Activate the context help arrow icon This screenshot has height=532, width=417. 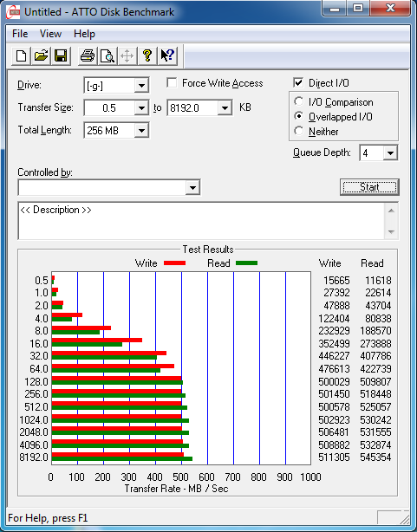167,55
